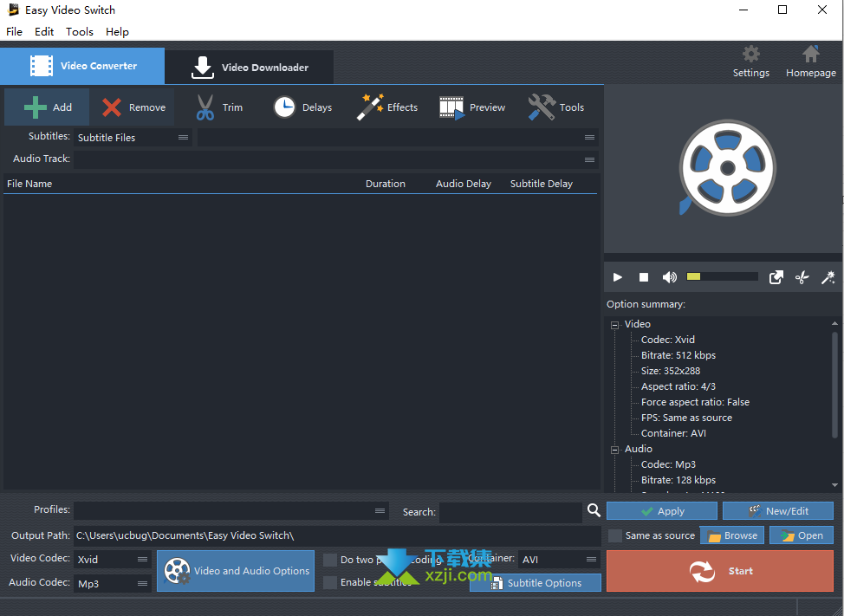Click the red Remove X icon

[x=112, y=107]
